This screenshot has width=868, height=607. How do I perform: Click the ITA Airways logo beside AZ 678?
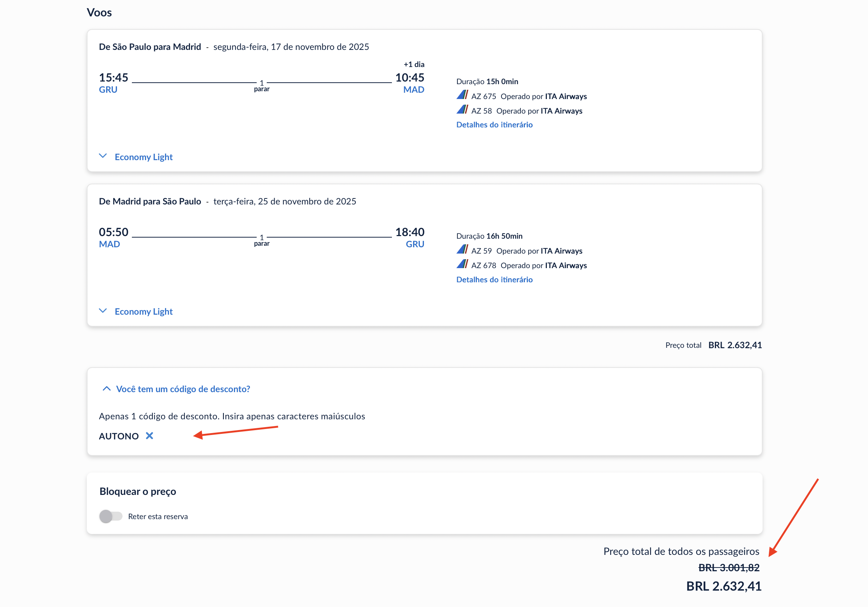point(462,264)
